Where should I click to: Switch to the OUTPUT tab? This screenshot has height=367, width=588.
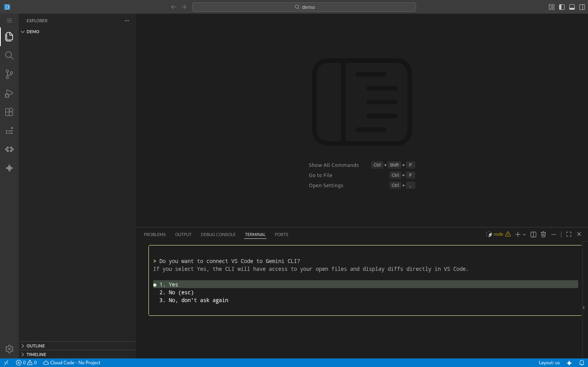click(183, 235)
